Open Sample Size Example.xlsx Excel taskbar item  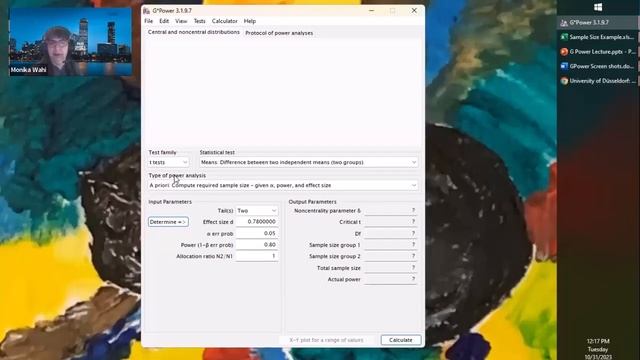[598, 37]
